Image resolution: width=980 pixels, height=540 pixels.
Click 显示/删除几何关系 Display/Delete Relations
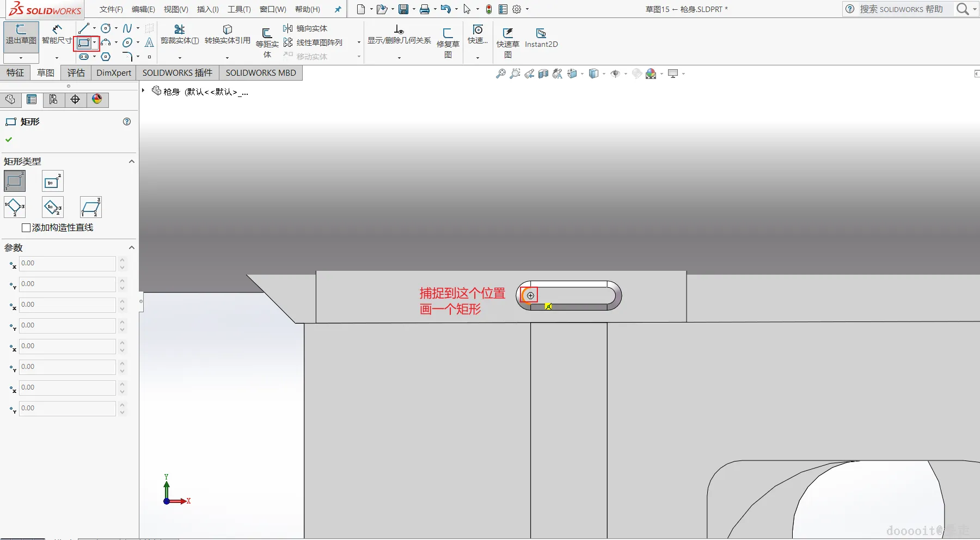(399, 34)
